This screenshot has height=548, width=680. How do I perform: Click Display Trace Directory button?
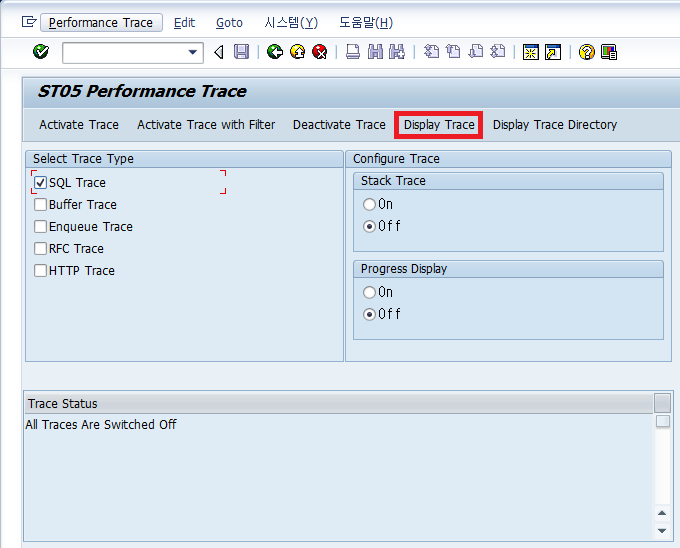point(555,125)
